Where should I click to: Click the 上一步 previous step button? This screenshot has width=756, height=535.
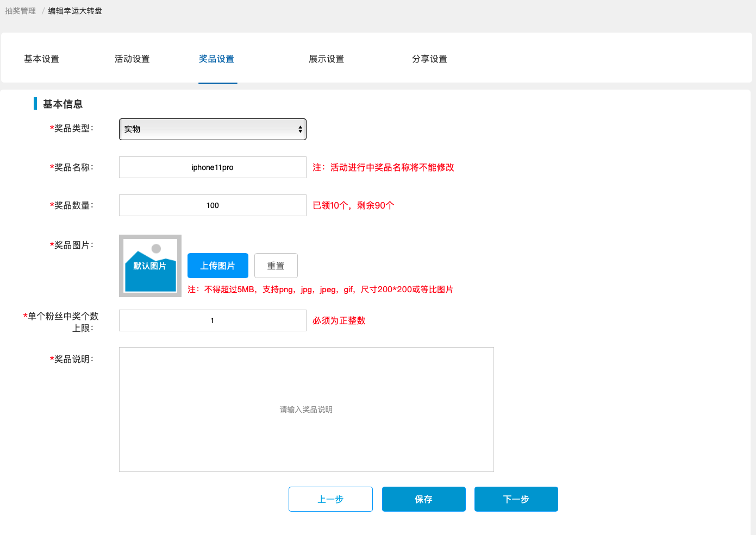click(x=330, y=499)
